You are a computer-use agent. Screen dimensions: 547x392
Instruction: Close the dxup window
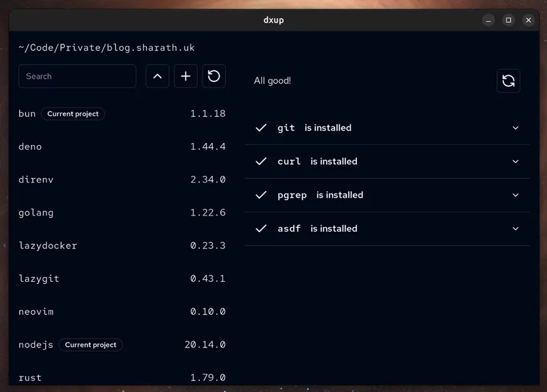(x=529, y=21)
